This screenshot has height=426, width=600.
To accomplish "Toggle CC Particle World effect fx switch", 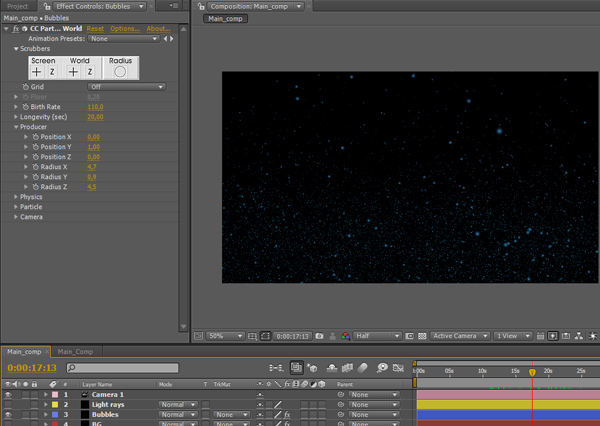I will click(15, 29).
